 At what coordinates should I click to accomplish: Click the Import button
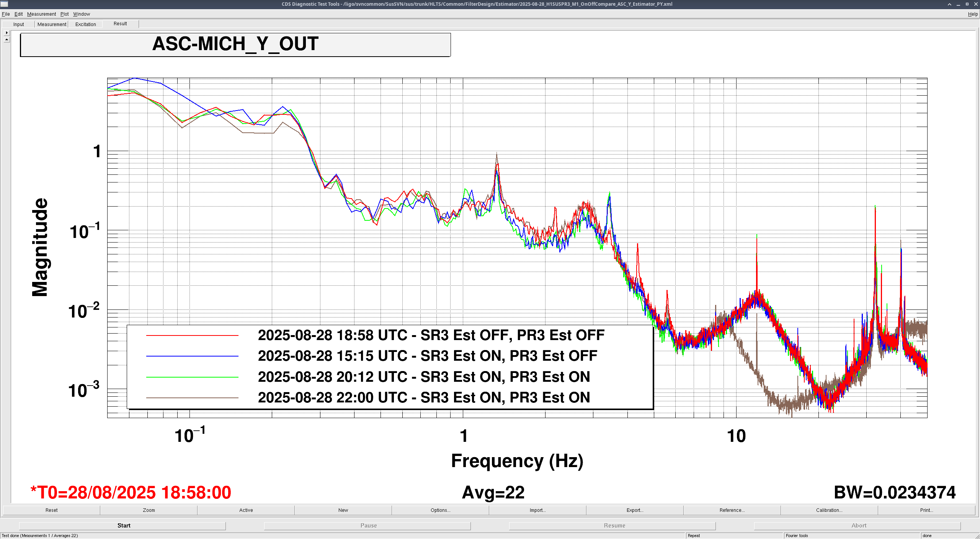(x=538, y=510)
